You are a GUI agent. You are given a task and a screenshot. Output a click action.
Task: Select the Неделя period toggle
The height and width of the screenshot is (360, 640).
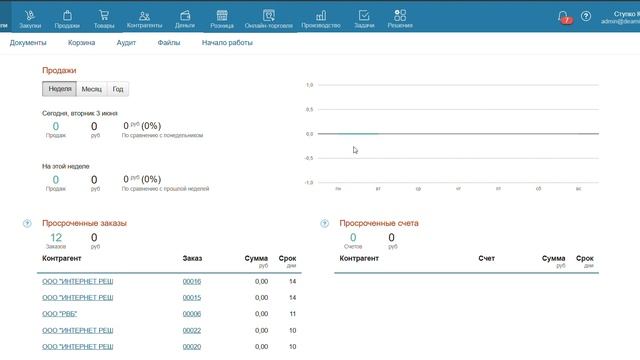60,89
